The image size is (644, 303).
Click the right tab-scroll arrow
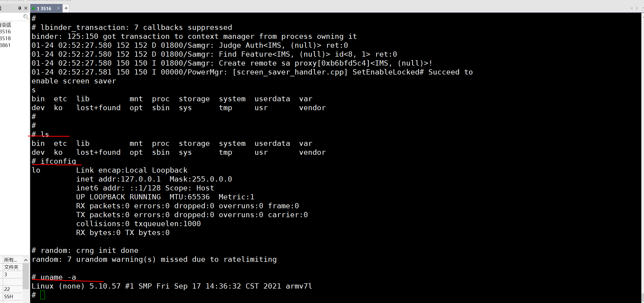[637, 8]
